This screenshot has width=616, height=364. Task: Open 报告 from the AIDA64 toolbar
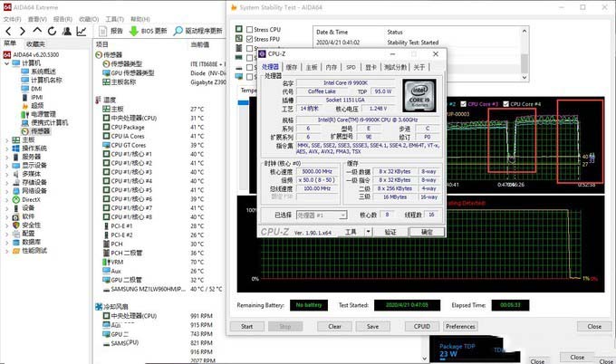point(111,31)
